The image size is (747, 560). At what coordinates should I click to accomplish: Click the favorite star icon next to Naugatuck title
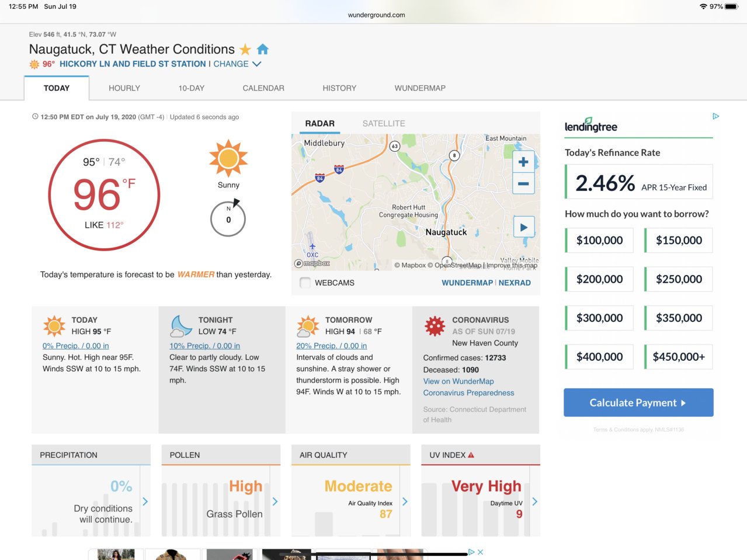[x=245, y=50]
